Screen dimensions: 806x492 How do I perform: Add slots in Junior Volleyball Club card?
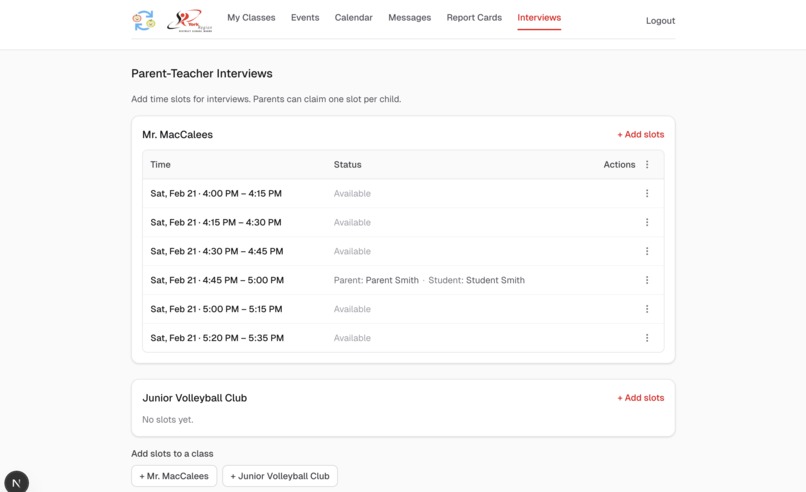click(640, 397)
